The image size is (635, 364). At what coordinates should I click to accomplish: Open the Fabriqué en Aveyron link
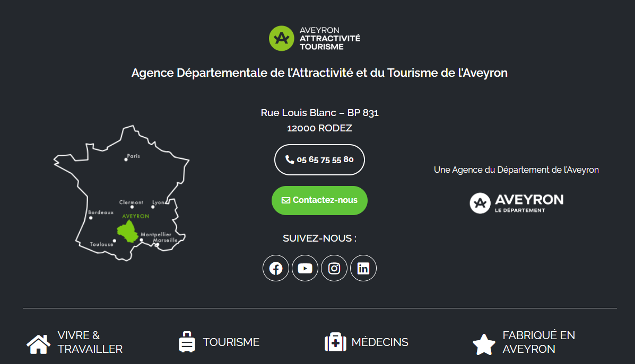click(x=538, y=342)
